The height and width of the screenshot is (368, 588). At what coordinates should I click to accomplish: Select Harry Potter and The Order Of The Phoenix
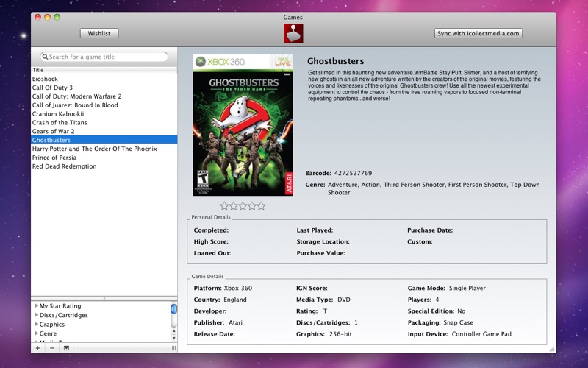(x=104, y=149)
